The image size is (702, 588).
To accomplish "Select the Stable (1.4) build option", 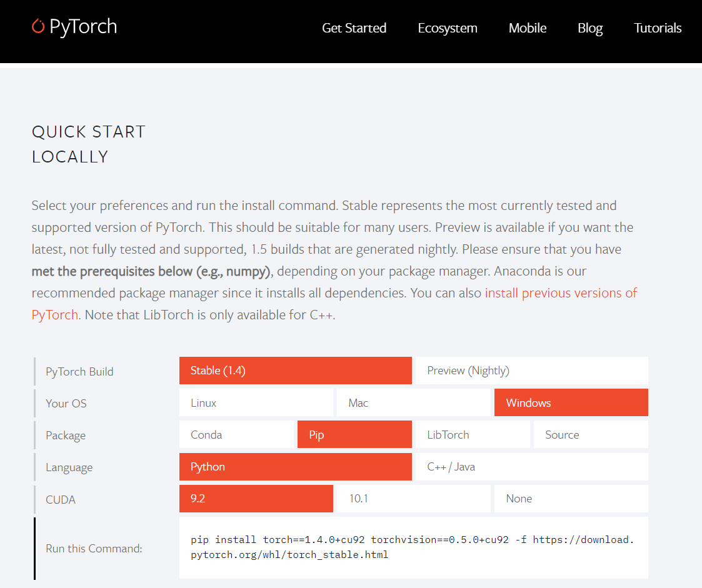I will [295, 371].
